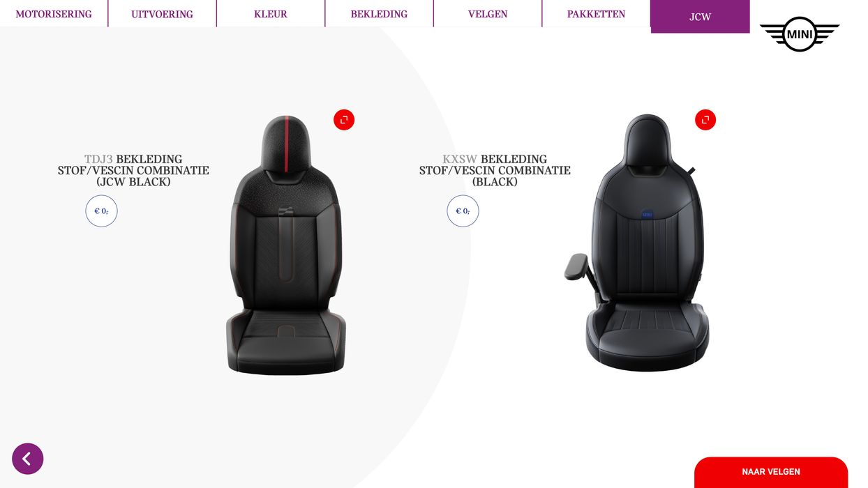
Task: Switch to the Uitvoering tab
Action: pyautogui.click(x=162, y=14)
